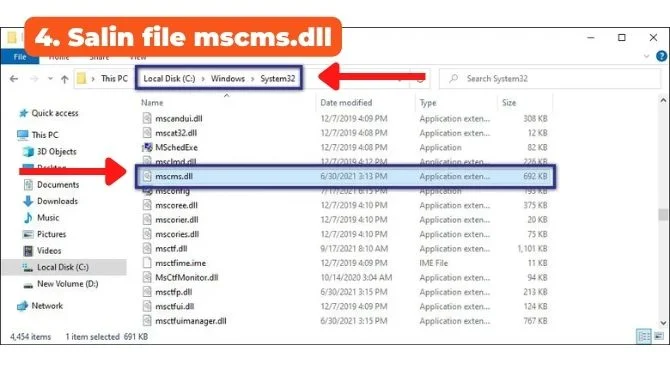The width and height of the screenshot is (670, 372).
Task: Select New Volume (D:) in sidebar
Action: [x=68, y=284]
